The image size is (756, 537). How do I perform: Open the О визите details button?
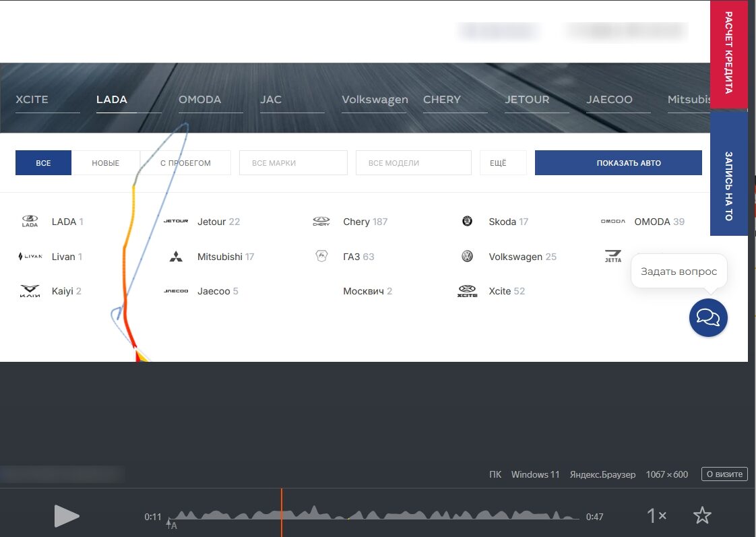[724, 474]
